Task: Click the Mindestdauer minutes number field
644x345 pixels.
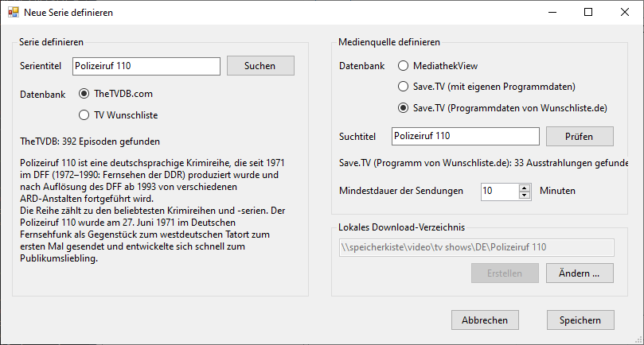Action: coord(498,192)
